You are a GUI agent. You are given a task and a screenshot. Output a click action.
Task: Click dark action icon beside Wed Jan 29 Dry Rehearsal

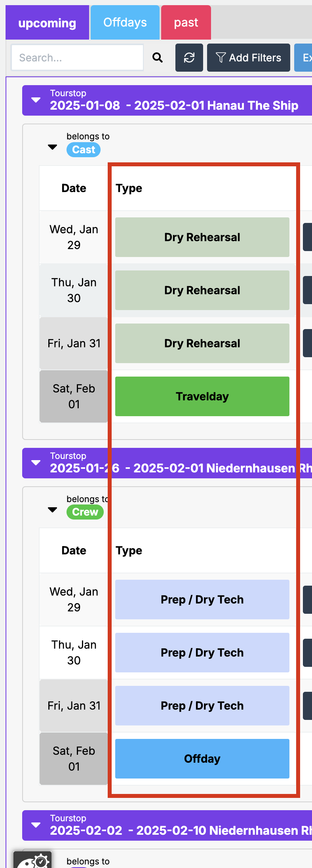click(308, 237)
